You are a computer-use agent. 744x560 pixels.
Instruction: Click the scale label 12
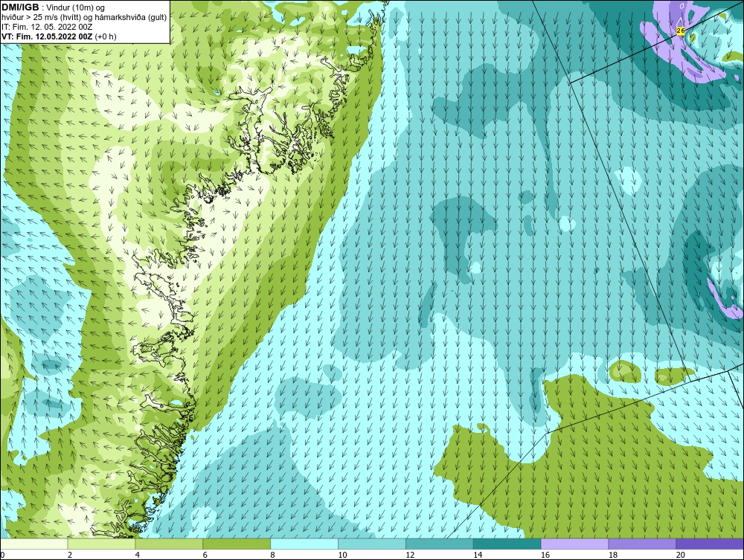[410, 555]
